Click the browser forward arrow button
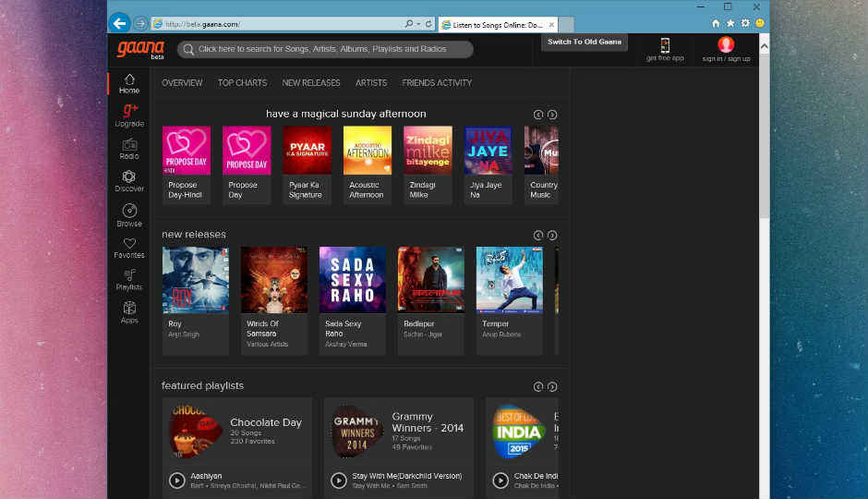Viewport: 868px width, 499px height. point(140,24)
